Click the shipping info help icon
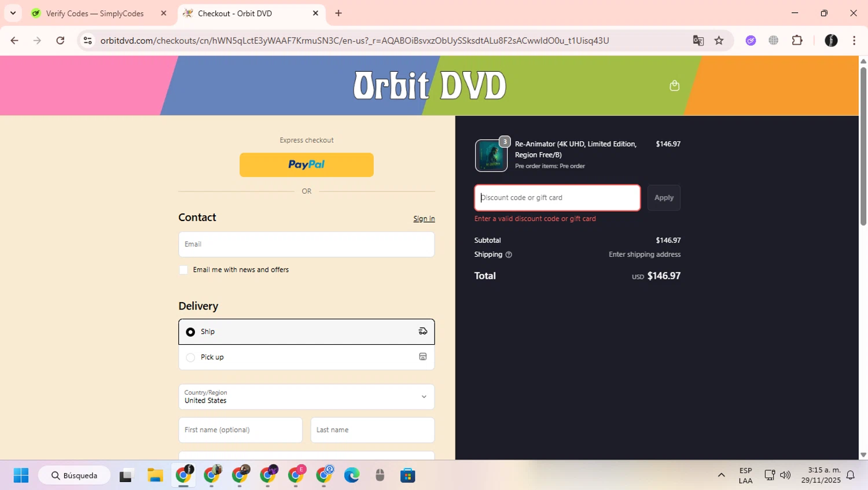This screenshot has height=490, width=868. click(509, 255)
